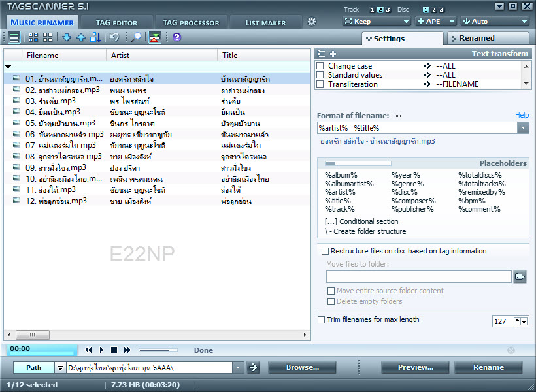Collapse the file group triangle expander
536x392 pixels.
[8, 67]
